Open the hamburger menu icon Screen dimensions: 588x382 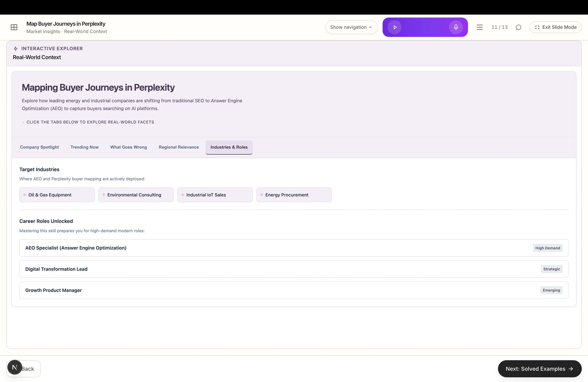click(480, 27)
